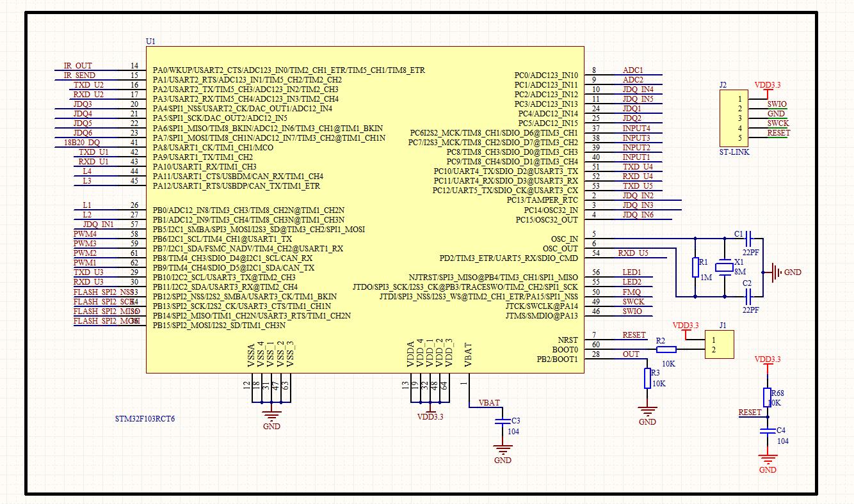This screenshot has height=504, width=854.
Task: Click the VDD3.3 power port beside J1
Action: point(686,329)
